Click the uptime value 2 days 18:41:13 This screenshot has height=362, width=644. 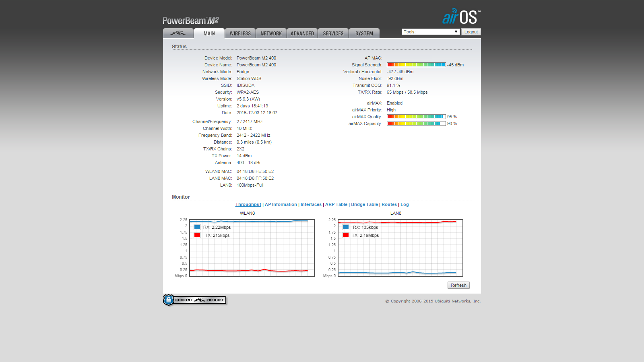(x=252, y=106)
